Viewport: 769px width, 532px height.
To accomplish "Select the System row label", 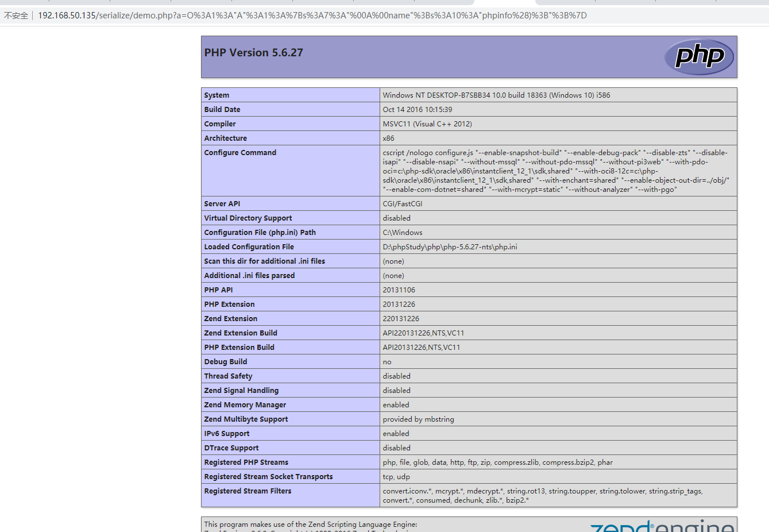I will pos(217,95).
